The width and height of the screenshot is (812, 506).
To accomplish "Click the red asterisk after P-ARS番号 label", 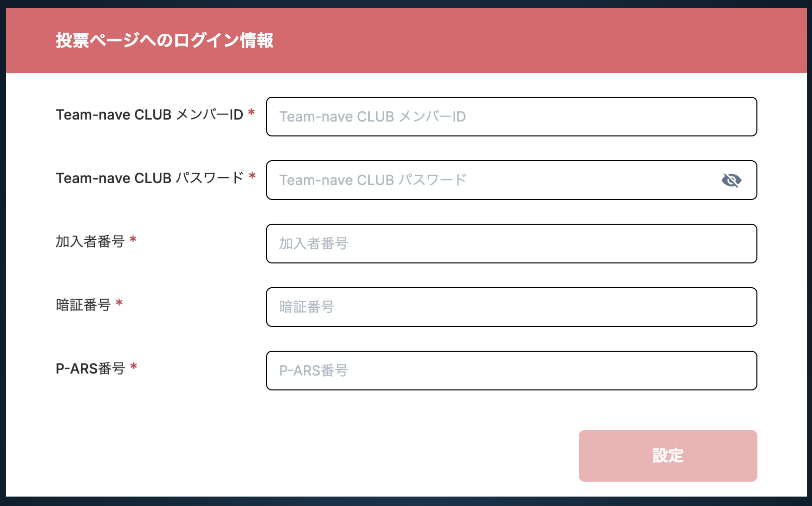I will (134, 367).
